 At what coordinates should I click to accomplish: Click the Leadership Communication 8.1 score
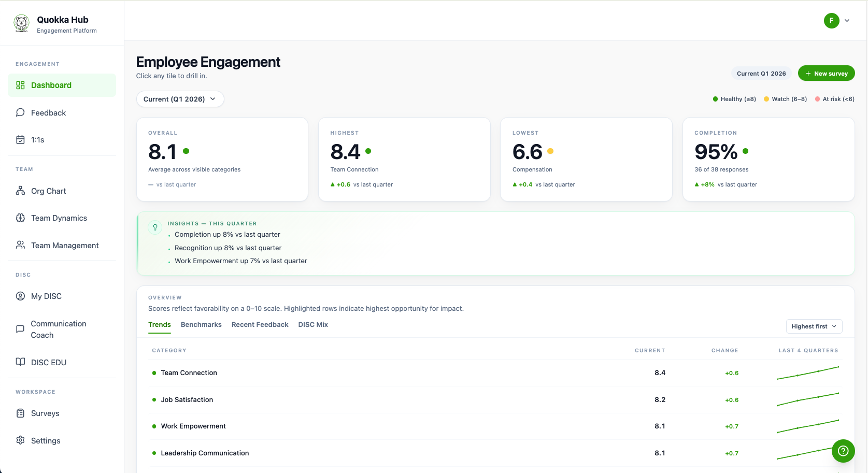(660, 453)
